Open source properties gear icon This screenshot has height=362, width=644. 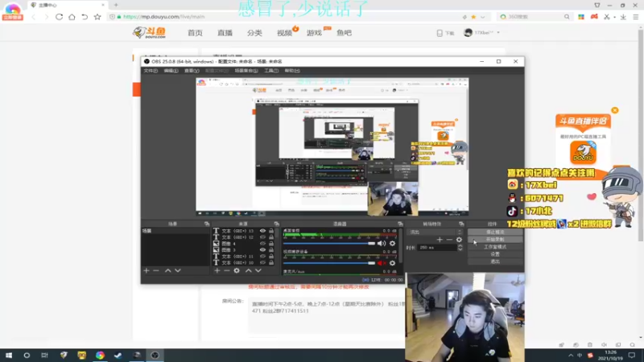click(237, 270)
